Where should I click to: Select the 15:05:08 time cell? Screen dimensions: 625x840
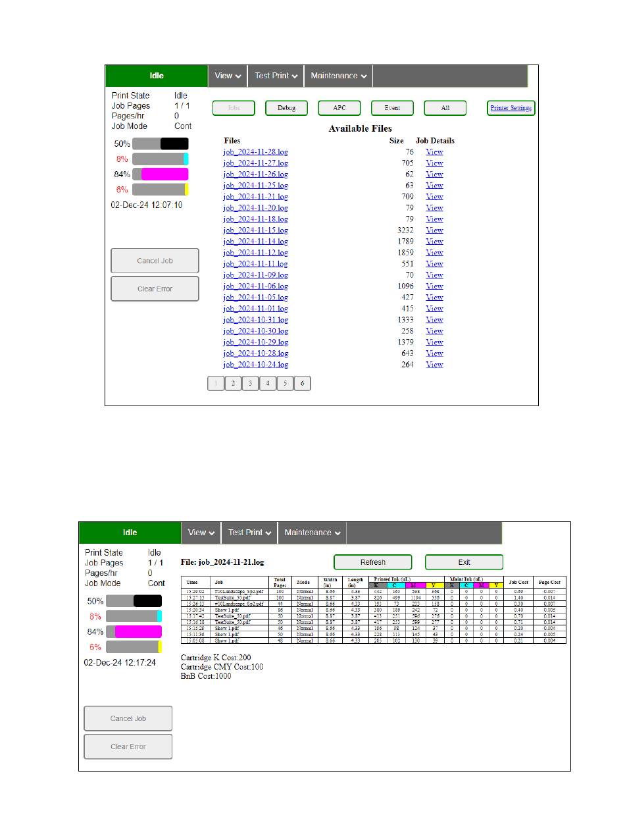[x=196, y=641]
